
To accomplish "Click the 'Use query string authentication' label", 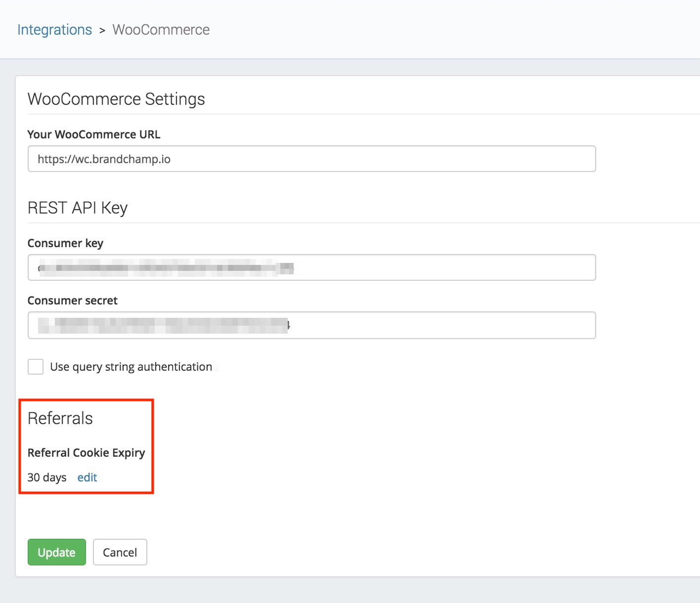I will (131, 367).
